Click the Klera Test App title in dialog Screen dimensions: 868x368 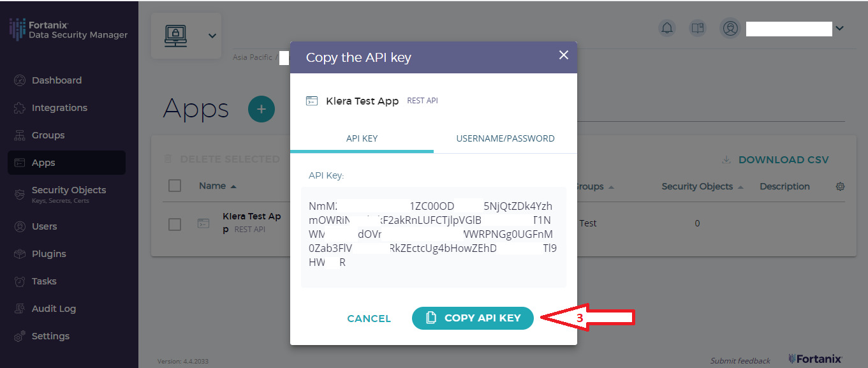(362, 101)
